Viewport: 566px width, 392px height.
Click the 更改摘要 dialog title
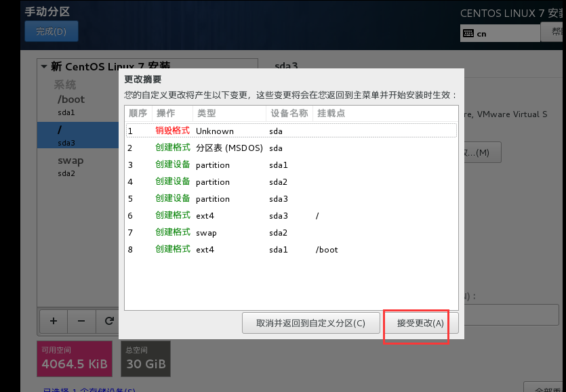[143, 79]
